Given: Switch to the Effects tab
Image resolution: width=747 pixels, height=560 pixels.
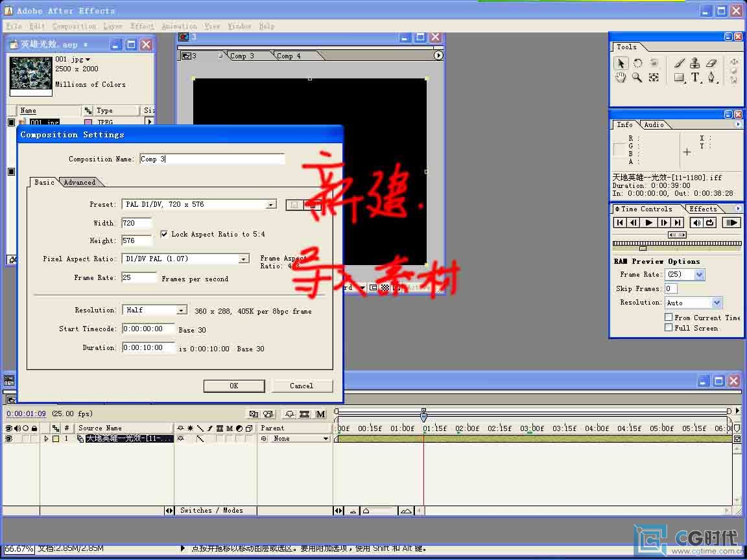Looking at the screenshot, I should (x=703, y=209).
